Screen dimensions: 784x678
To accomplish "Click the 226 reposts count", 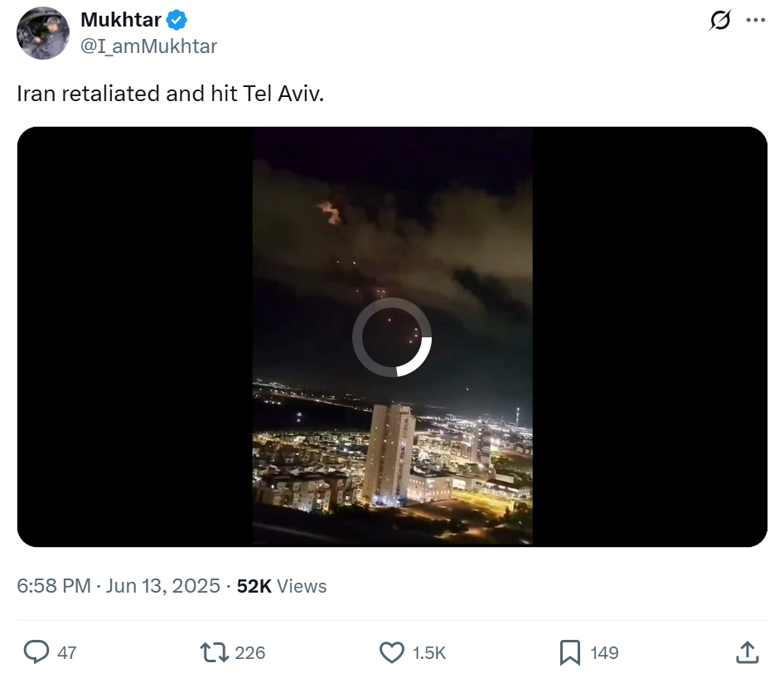I will pos(250,653).
